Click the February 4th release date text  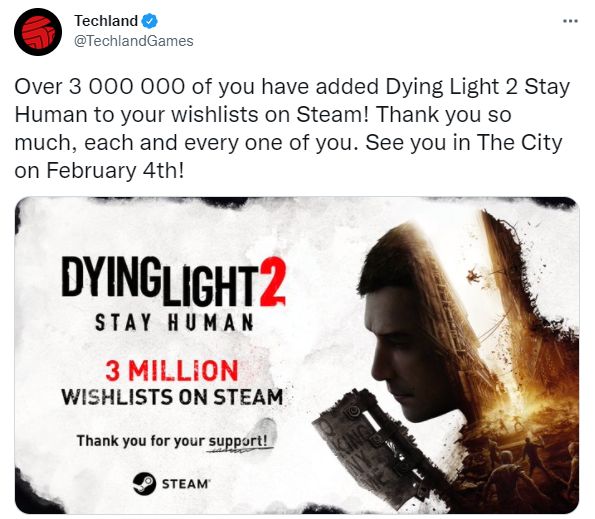click(115, 170)
